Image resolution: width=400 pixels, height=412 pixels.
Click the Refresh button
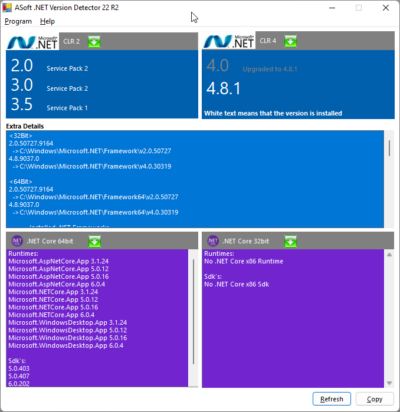tap(332, 399)
